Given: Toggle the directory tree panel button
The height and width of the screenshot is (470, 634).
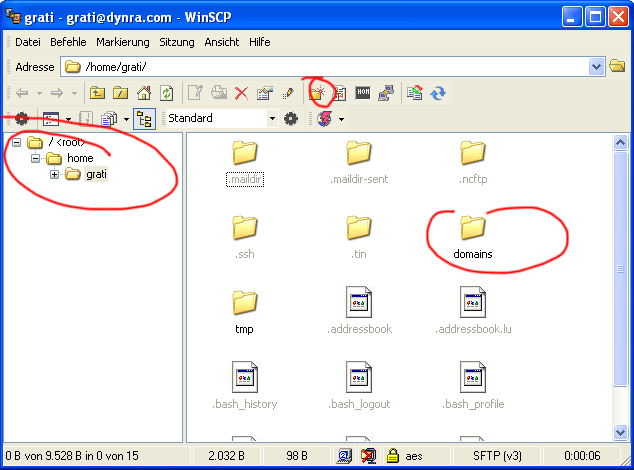Looking at the screenshot, I should pyautogui.click(x=144, y=119).
